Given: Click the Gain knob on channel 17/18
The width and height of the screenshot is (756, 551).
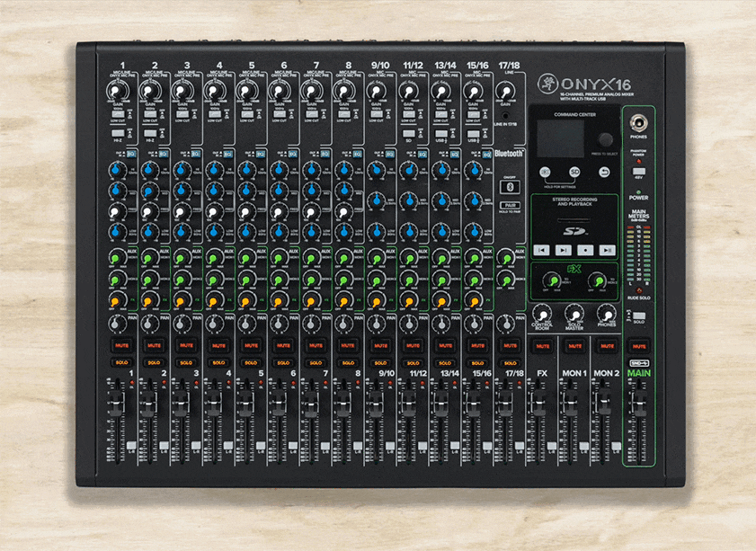Looking at the screenshot, I should tap(505, 91).
